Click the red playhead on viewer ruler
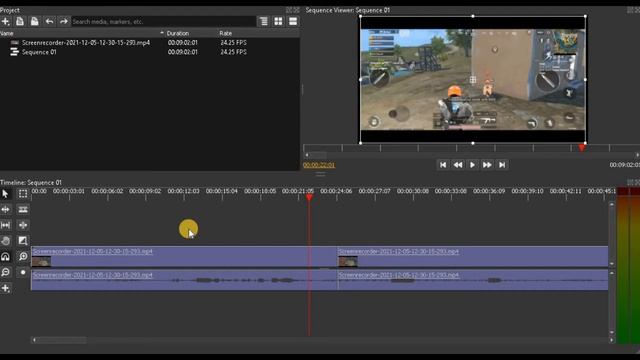The image size is (640, 360). tap(582, 148)
